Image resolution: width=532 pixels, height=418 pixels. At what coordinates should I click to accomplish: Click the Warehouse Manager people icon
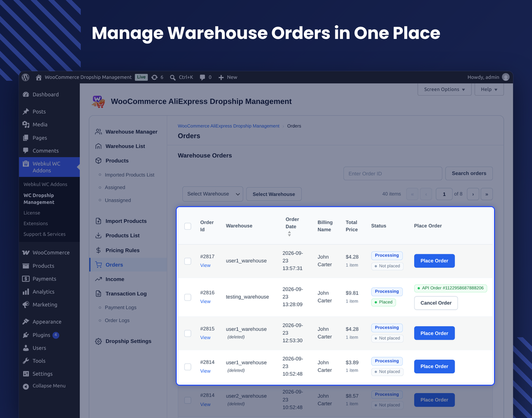pyautogui.click(x=98, y=132)
